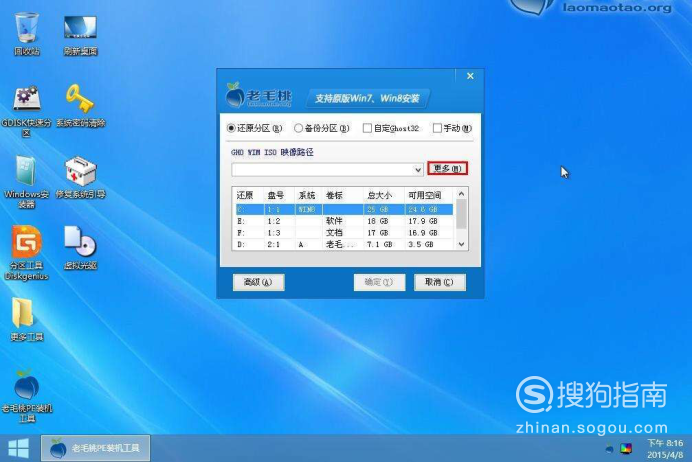Open the 更多工具 folder icon
Viewport: 692px width, 462px height.
pos(26,319)
